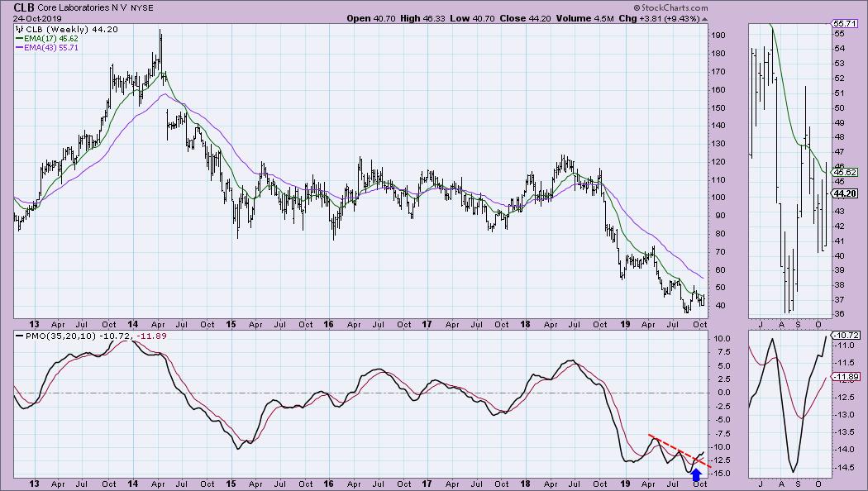Viewport: 868px width, 491px height.
Task: Click the Open 40.70 value in the header
Action: click(x=371, y=18)
